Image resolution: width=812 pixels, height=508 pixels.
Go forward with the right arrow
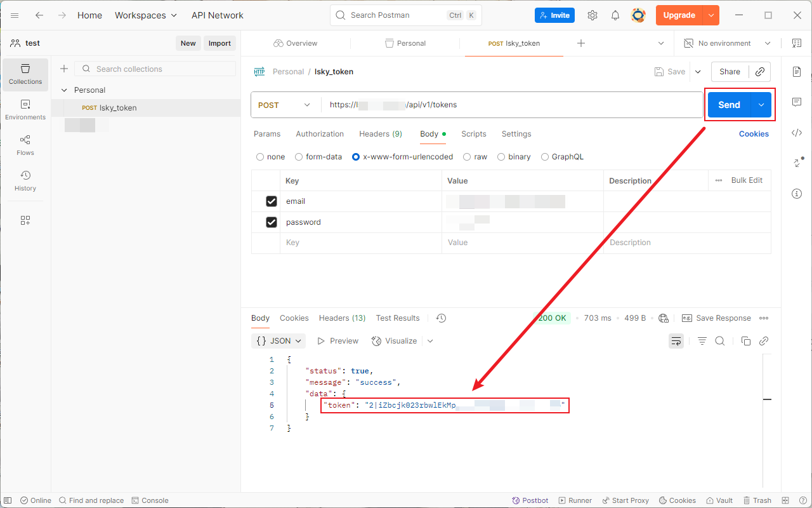pyautogui.click(x=62, y=15)
